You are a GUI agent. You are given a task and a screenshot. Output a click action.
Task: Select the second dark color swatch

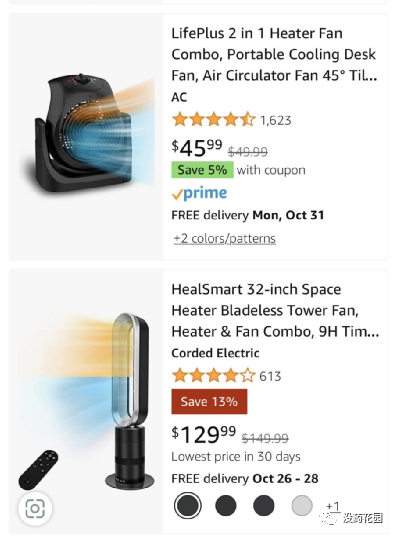[226, 505]
